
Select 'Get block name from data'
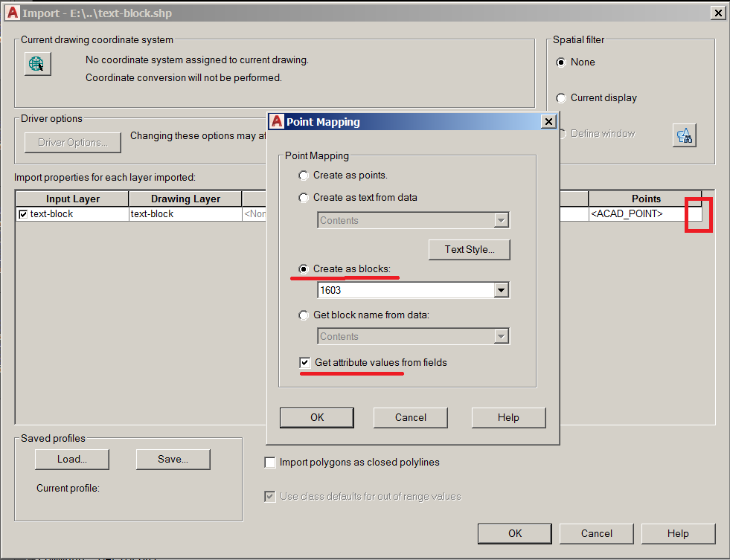pos(304,315)
